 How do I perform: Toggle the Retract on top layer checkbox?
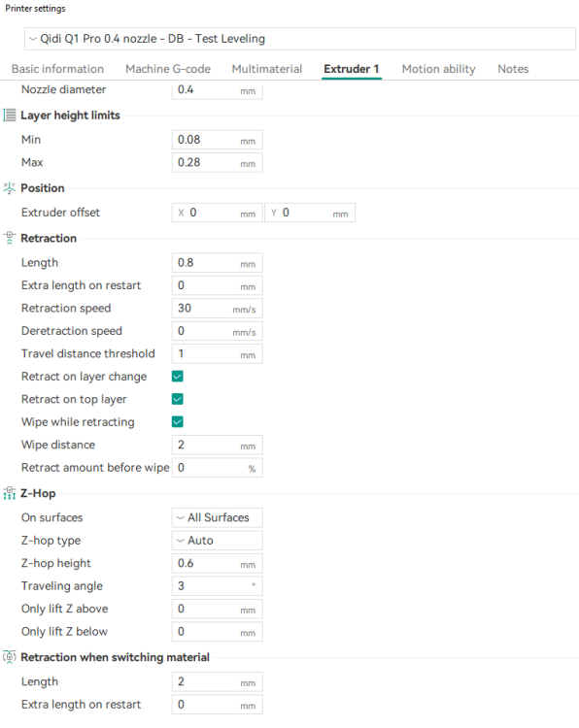pos(178,399)
